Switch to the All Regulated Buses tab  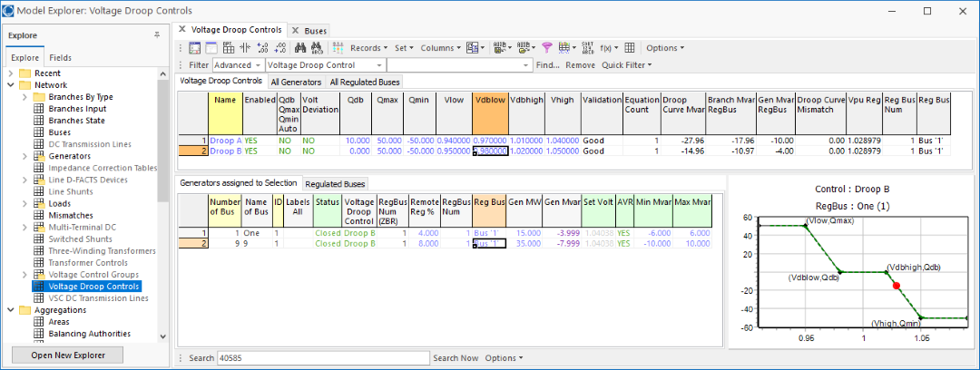tap(364, 82)
